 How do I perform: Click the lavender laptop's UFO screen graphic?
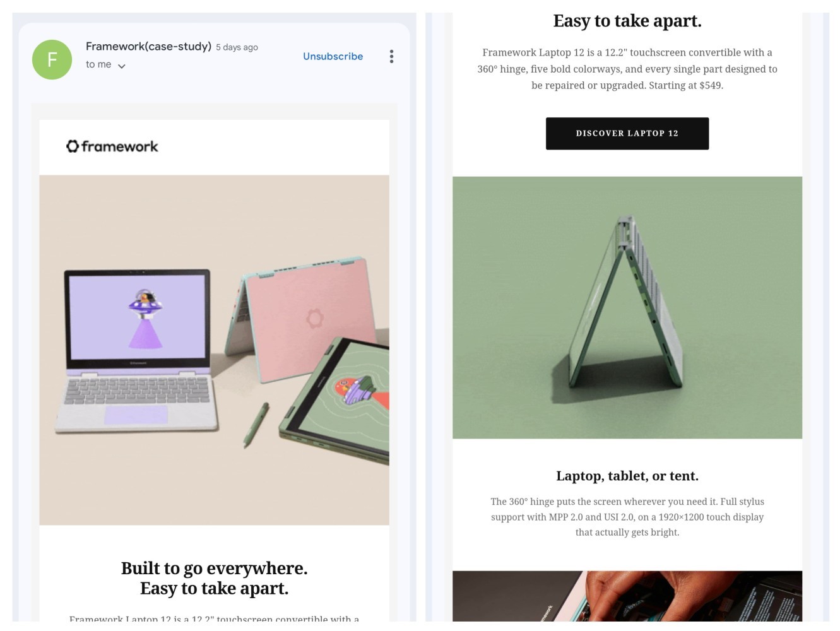pyautogui.click(x=146, y=320)
